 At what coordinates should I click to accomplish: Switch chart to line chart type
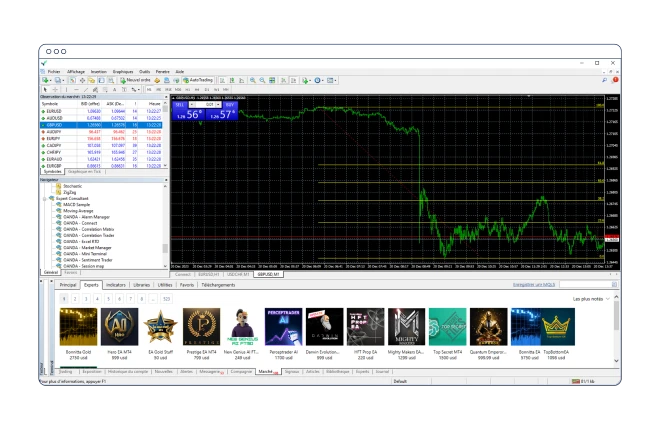(241, 80)
